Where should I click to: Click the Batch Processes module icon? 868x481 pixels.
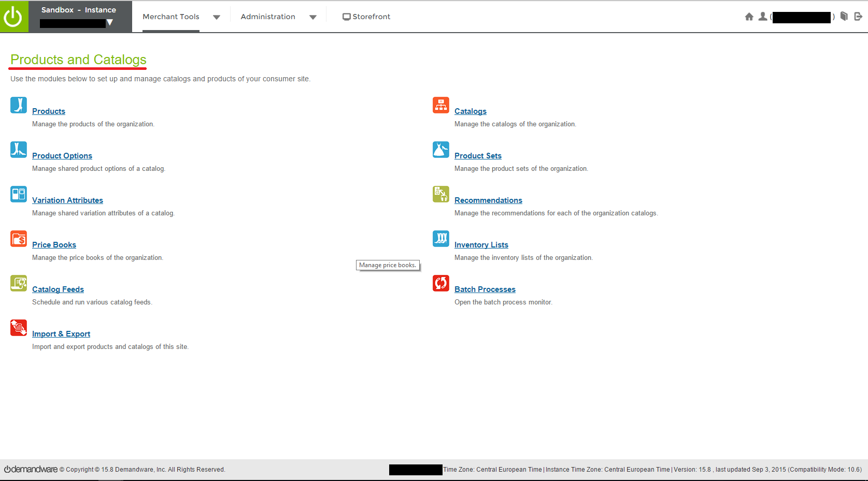(x=441, y=283)
